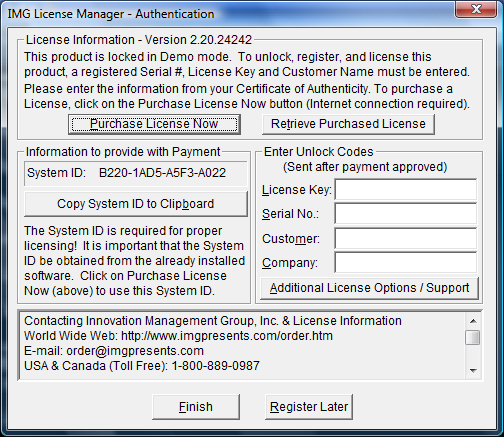Click the Finish button
504x437 pixels.
(x=196, y=407)
